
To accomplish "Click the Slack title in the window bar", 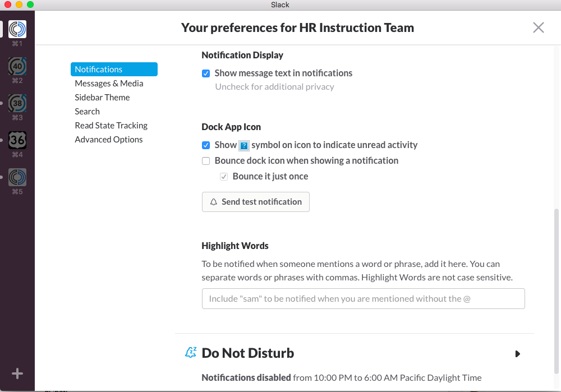I will click(280, 4).
